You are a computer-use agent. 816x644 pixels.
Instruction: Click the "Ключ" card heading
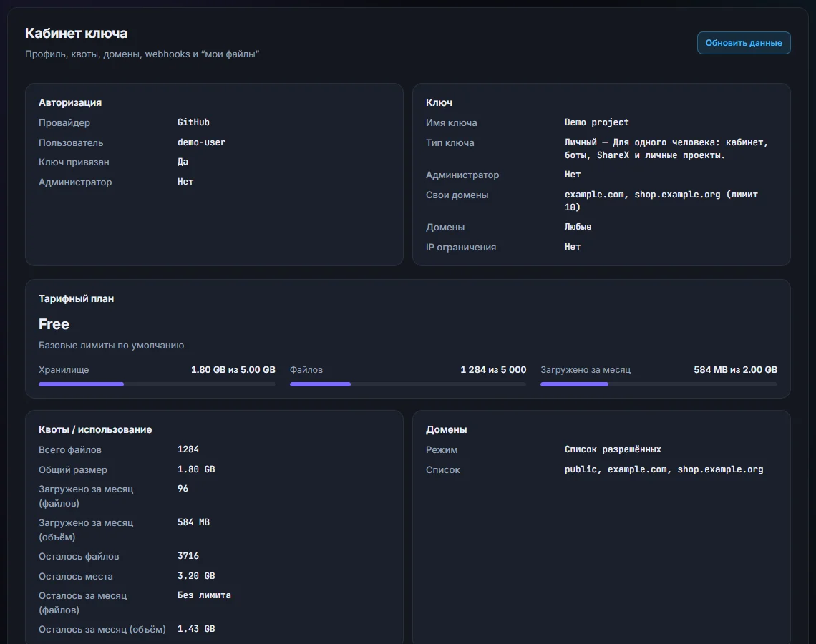tap(439, 102)
